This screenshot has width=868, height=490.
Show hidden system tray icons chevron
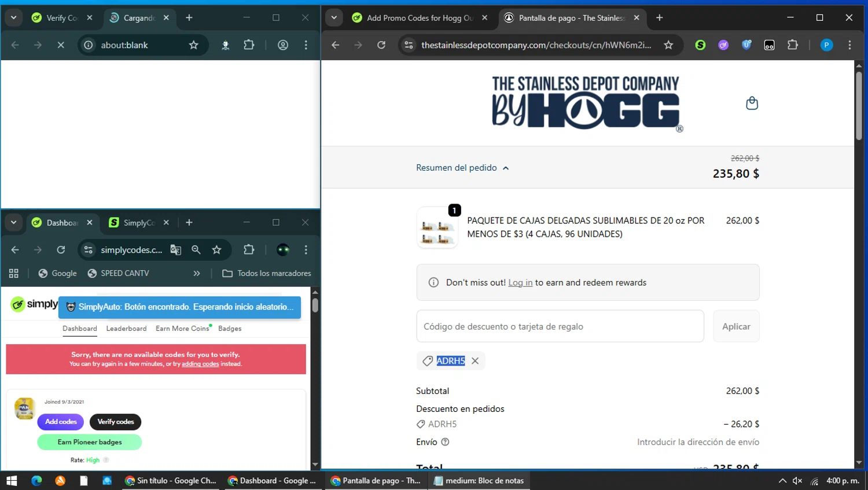(x=782, y=481)
